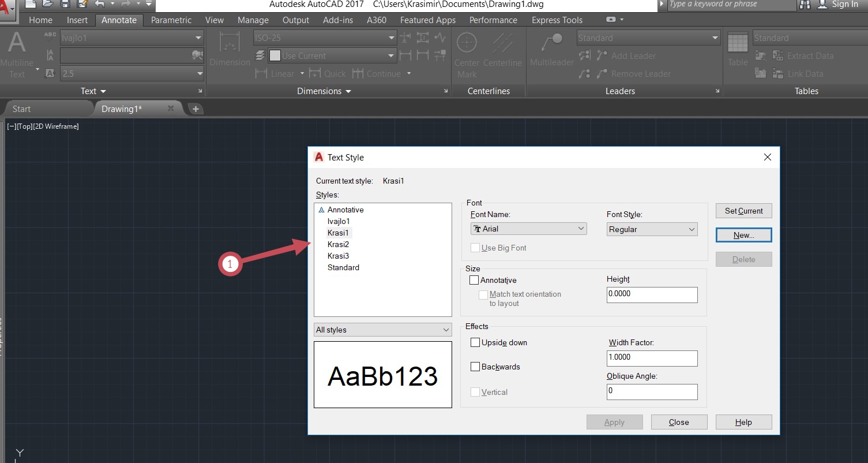This screenshot has width=868, height=463.
Task: Select the Dimension tool
Action: pos(230,50)
